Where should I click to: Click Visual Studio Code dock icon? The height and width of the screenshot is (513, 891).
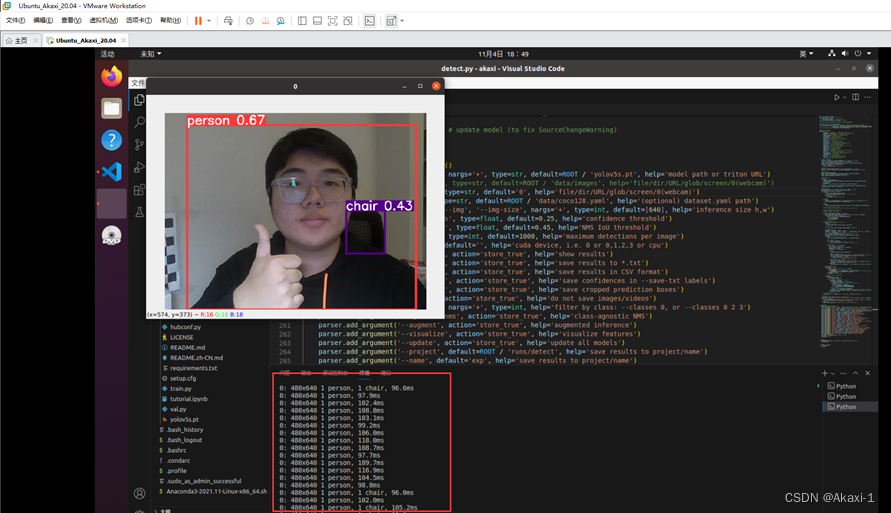tap(111, 172)
